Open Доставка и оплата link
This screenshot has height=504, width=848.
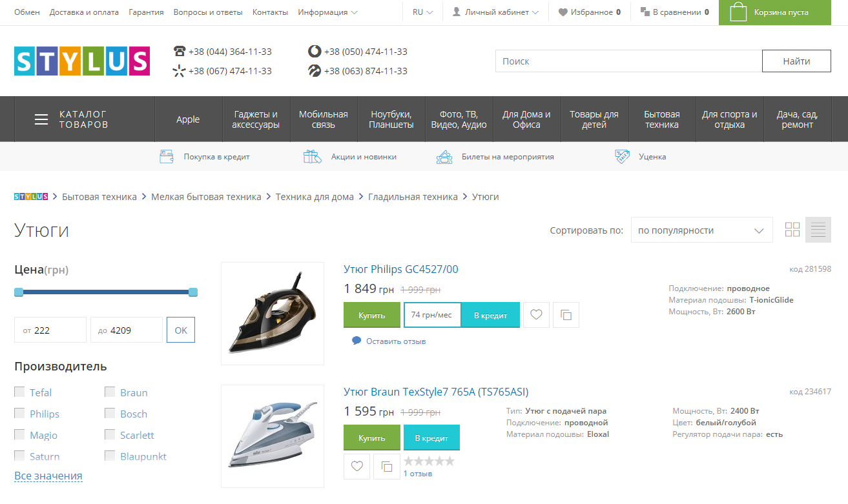point(84,12)
